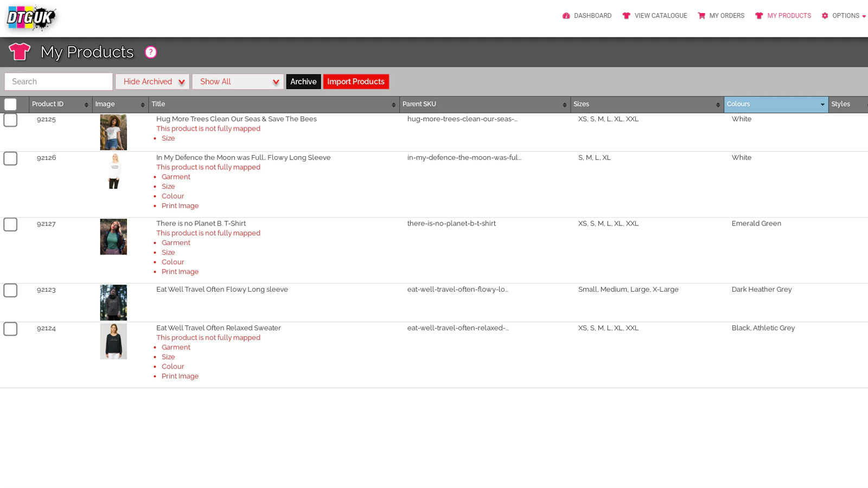
Task: Click the pink t-shirt icon beside My Products
Action: click(20, 52)
